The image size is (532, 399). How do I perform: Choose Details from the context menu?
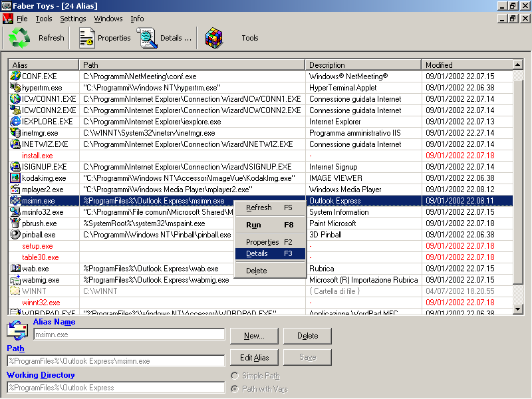pos(257,253)
